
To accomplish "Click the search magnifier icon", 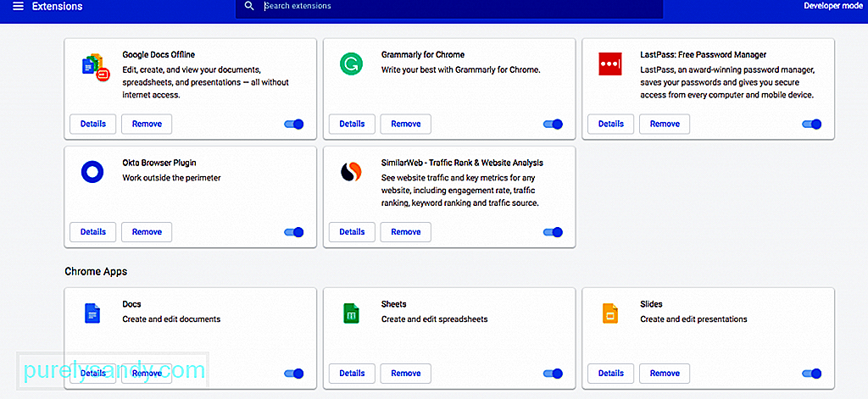I will (249, 6).
